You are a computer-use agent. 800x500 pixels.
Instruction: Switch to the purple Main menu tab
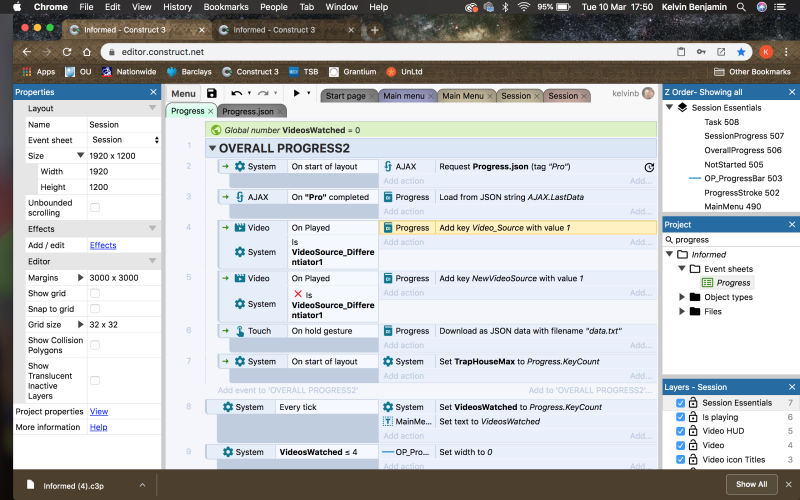(x=407, y=96)
